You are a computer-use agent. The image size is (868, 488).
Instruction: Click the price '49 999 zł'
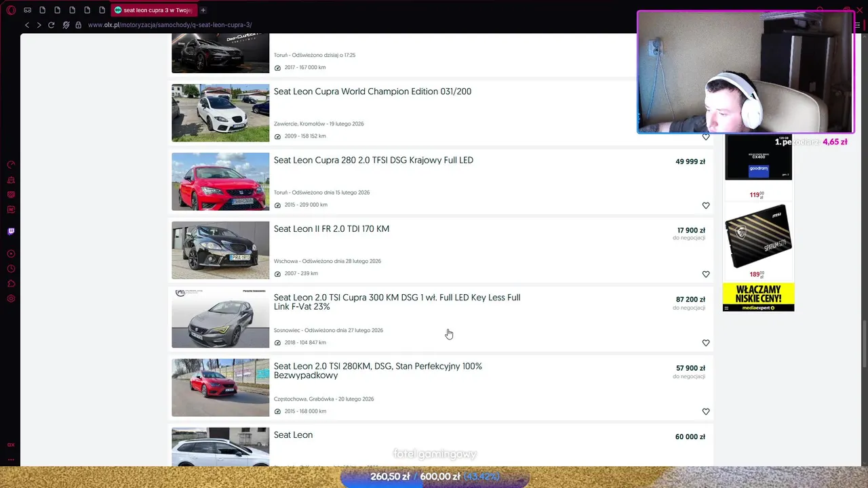pos(690,162)
